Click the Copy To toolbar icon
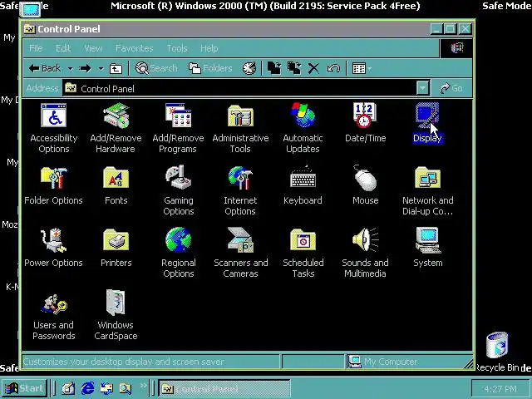Image resolution: width=532 pixels, height=399 pixels. coord(293,68)
